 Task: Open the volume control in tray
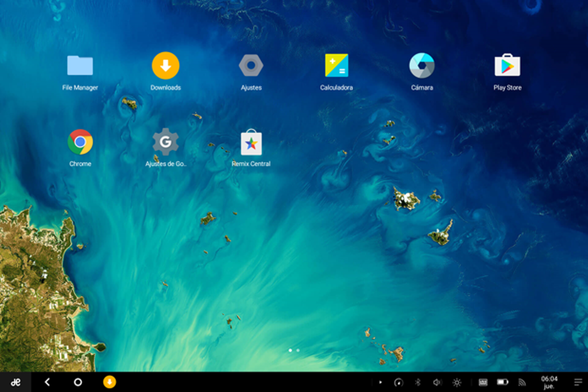tap(437, 382)
